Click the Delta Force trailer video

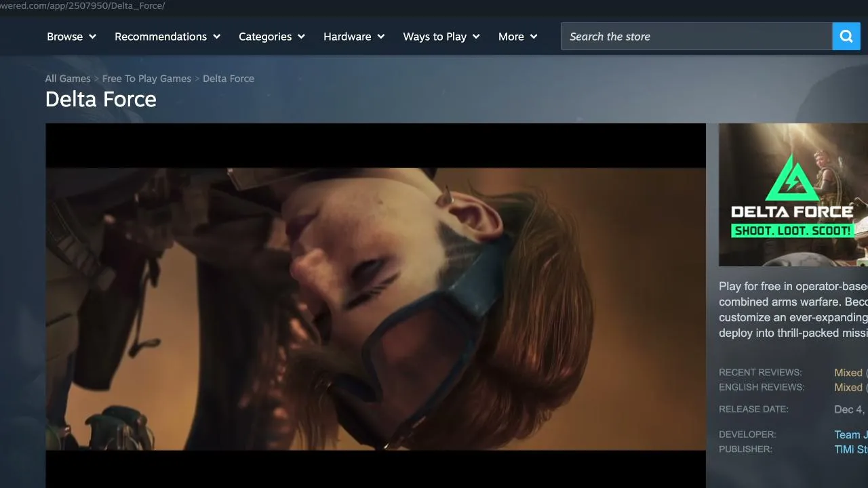(x=376, y=306)
